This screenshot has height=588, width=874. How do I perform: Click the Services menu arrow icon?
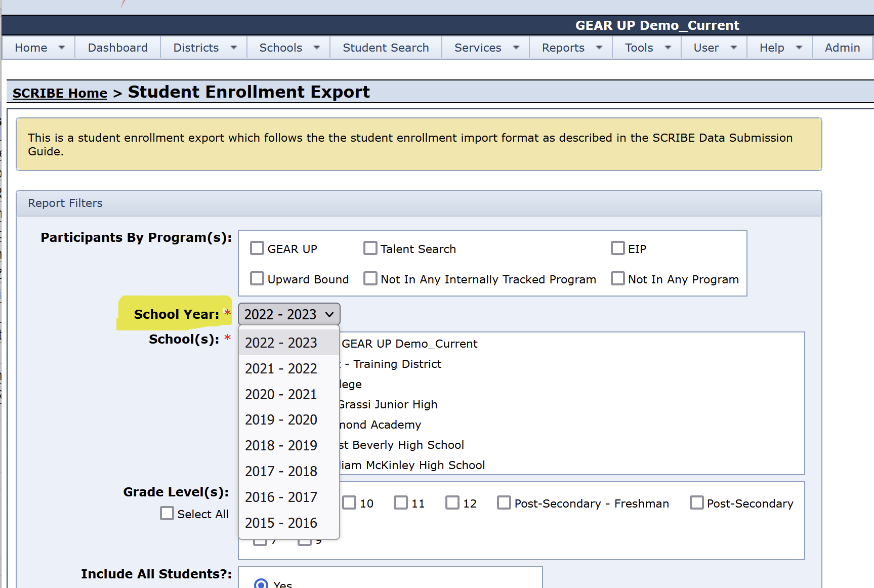click(516, 48)
